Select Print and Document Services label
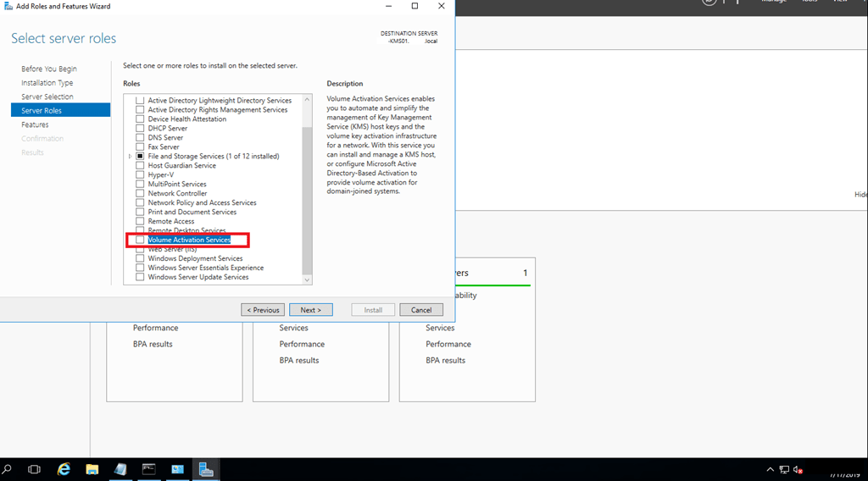868x481 pixels. 192,212
